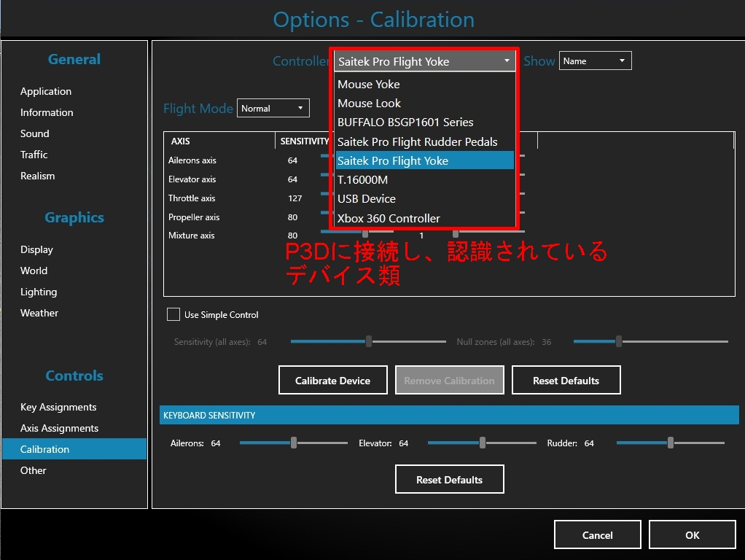Click Reset Defaults under Keyboard Sensitivity

(x=449, y=479)
